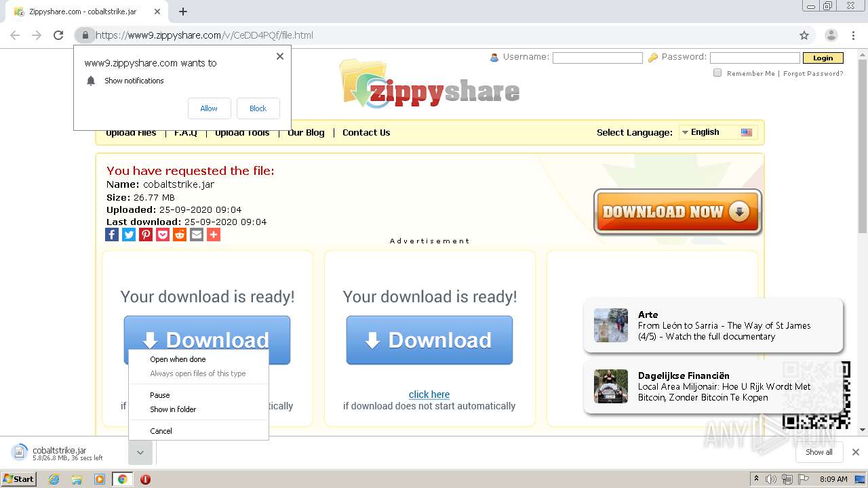Click the email share icon
The image size is (868, 488).
[197, 235]
